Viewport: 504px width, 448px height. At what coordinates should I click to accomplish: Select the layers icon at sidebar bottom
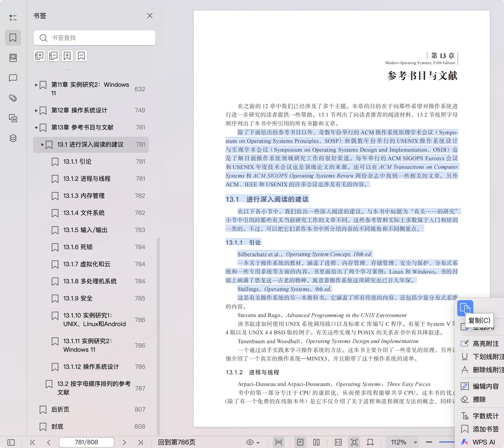pyautogui.click(x=13, y=138)
